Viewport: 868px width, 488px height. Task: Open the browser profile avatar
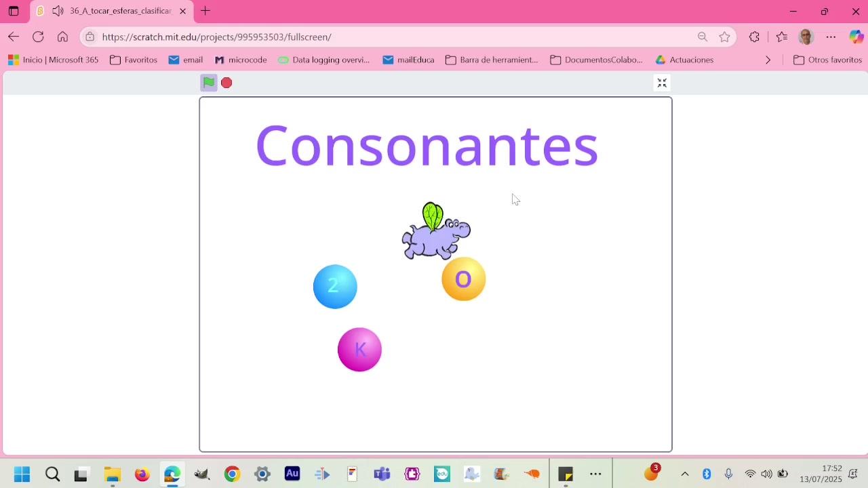pyautogui.click(x=806, y=37)
